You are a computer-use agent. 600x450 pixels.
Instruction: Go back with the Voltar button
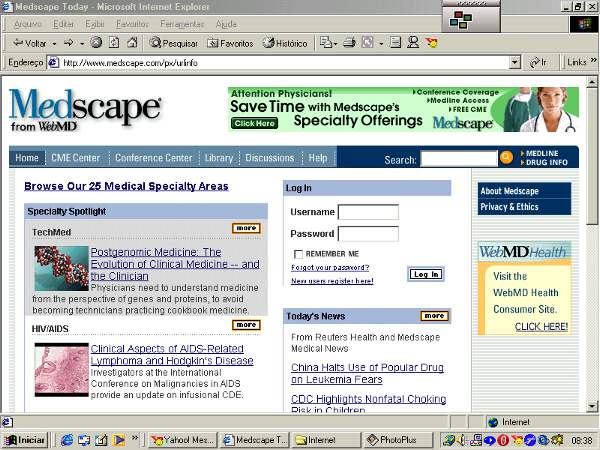29,43
